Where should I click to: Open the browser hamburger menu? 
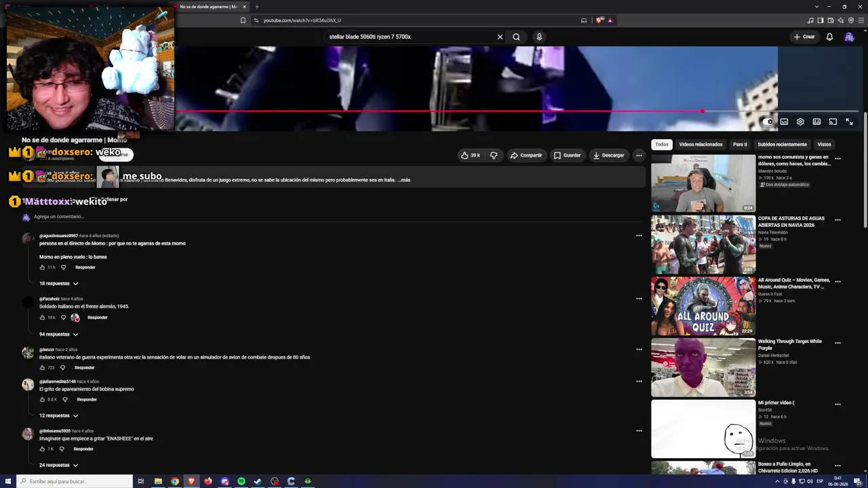tap(861, 20)
